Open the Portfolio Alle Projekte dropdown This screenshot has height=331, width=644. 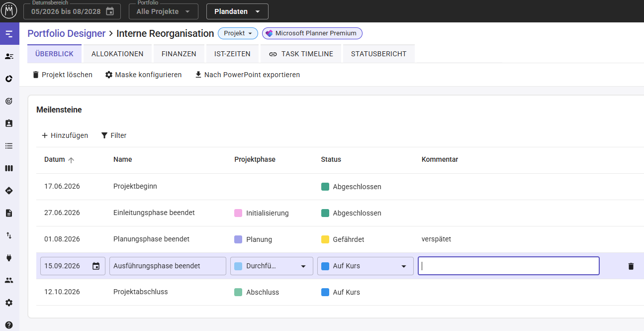pos(164,11)
